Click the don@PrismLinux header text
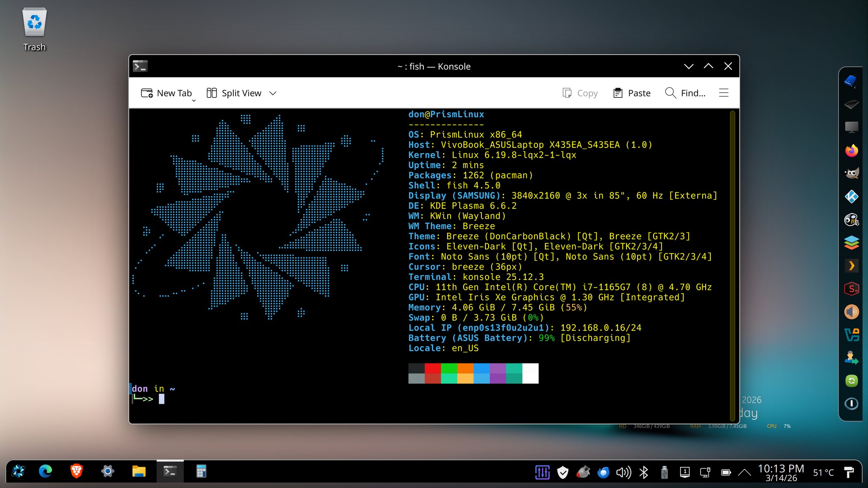This screenshot has width=868, height=488. 446,114
